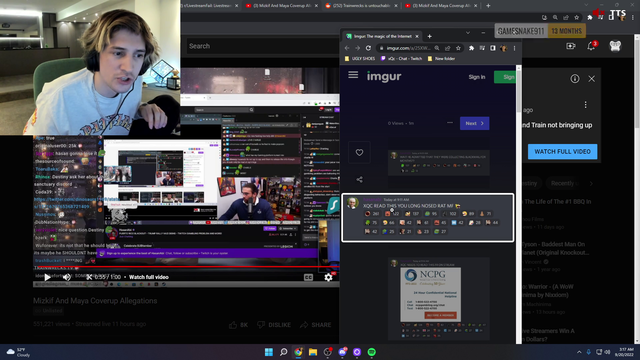Click Next on the Imgur post
This screenshot has height=360, width=640.
coord(474,123)
